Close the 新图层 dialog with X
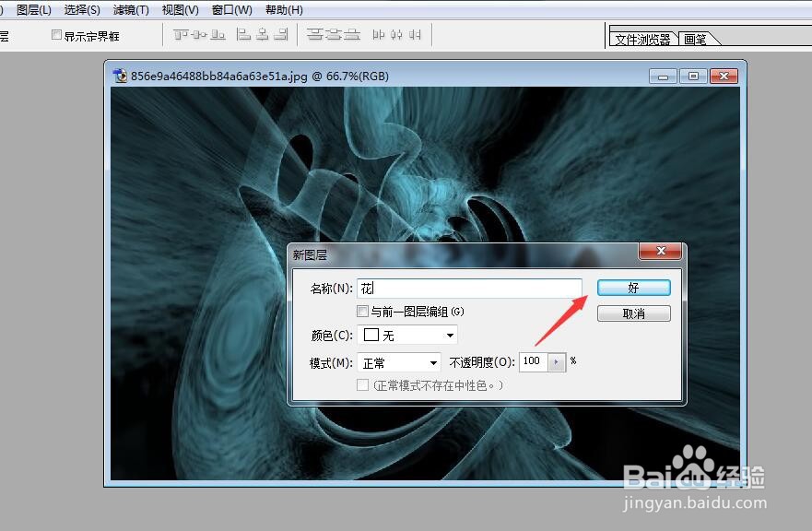This screenshot has width=812, height=531. [660, 252]
